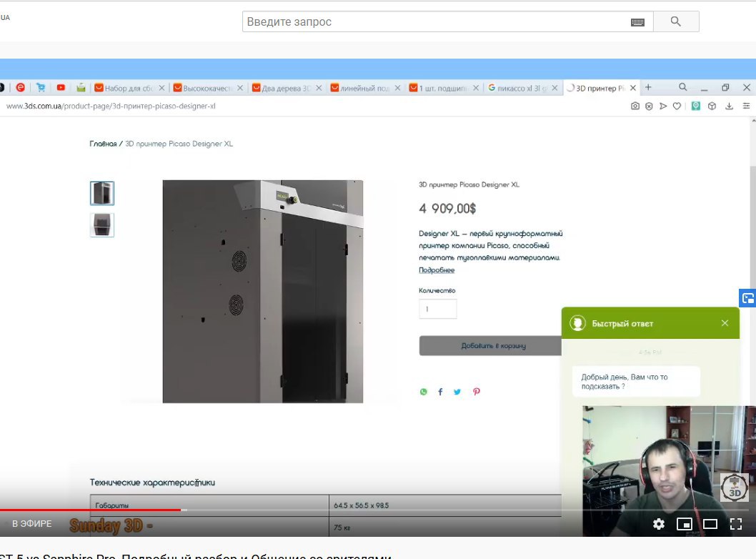The width and height of the screenshot is (756, 559).
Task: Open the browser easy setup menu icon
Action: pos(746,106)
